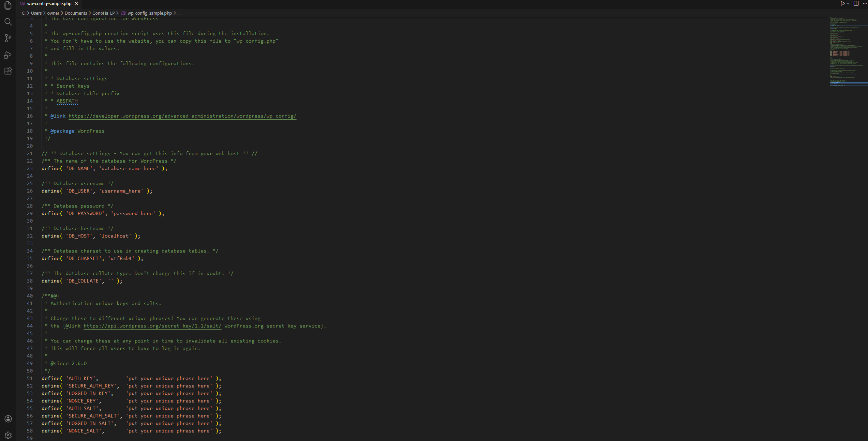Expand the breadcrumb ellipsis symbol list
This screenshot has width=868, height=441.
point(179,13)
